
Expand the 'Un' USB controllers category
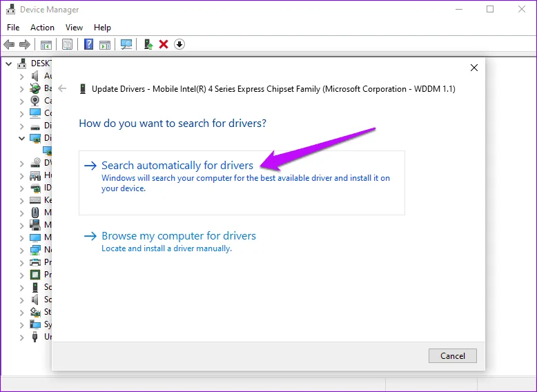click(x=21, y=337)
